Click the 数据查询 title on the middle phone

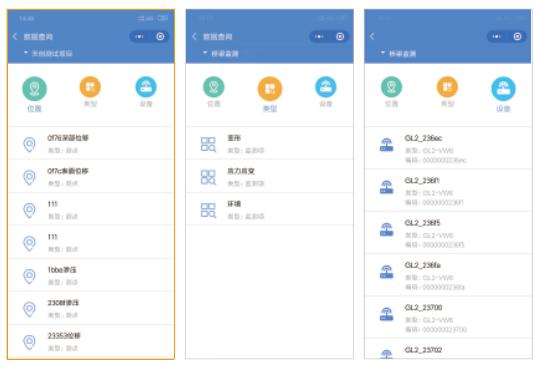tap(217, 36)
